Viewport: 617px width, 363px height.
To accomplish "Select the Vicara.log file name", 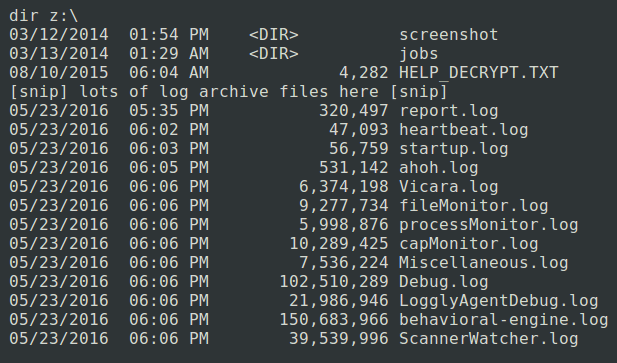I will pyautogui.click(x=449, y=186).
